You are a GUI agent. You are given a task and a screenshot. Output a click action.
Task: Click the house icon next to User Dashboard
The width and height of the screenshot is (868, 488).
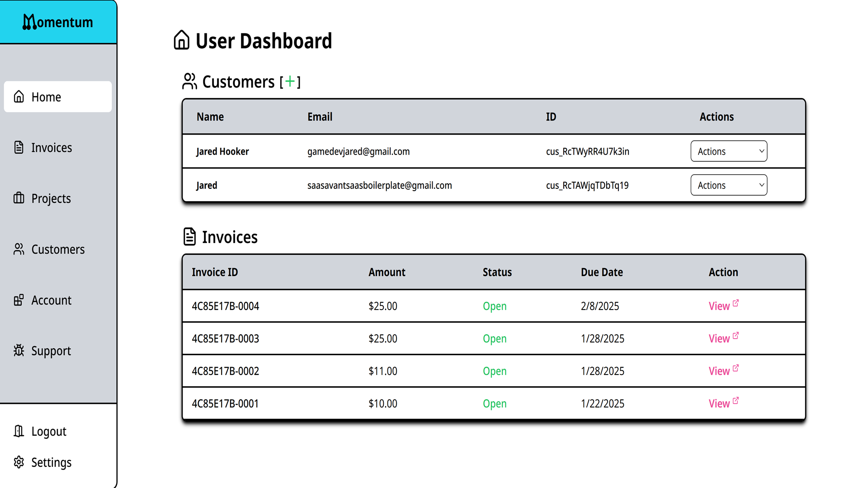point(182,40)
